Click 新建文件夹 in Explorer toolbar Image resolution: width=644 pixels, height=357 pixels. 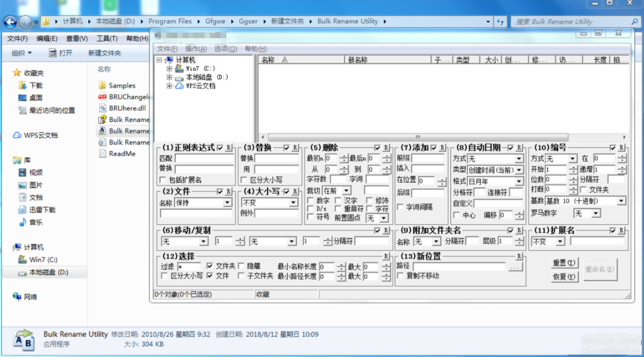click(104, 53)
